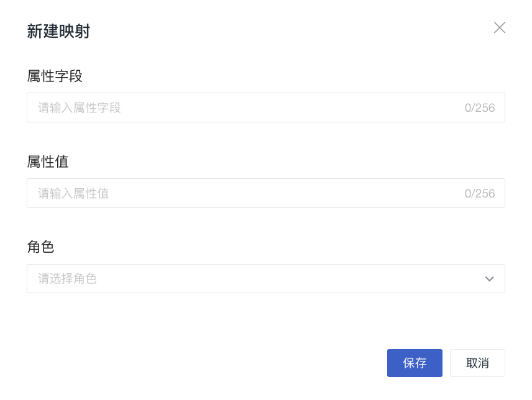Show role options with the down-arrow icon
This screenshot has height=400, width=532.
pos(489,279)
